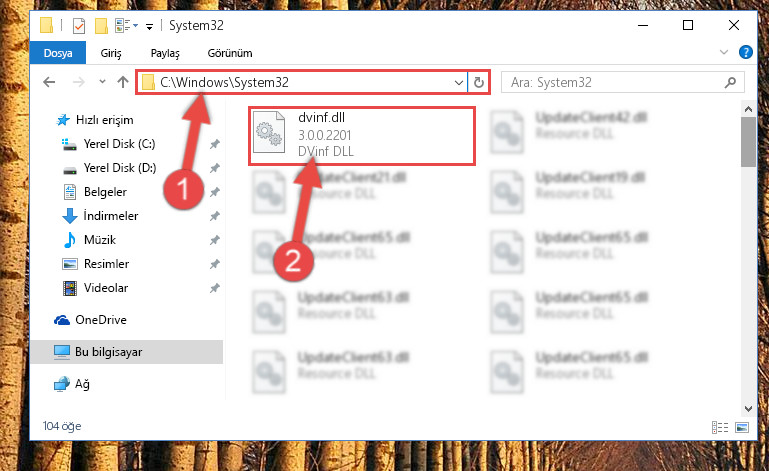Image resolution: width=769 pixels, height=471 pixels.
Task: Open the Görünüm ribbon tab
Action: pos(230,53)
